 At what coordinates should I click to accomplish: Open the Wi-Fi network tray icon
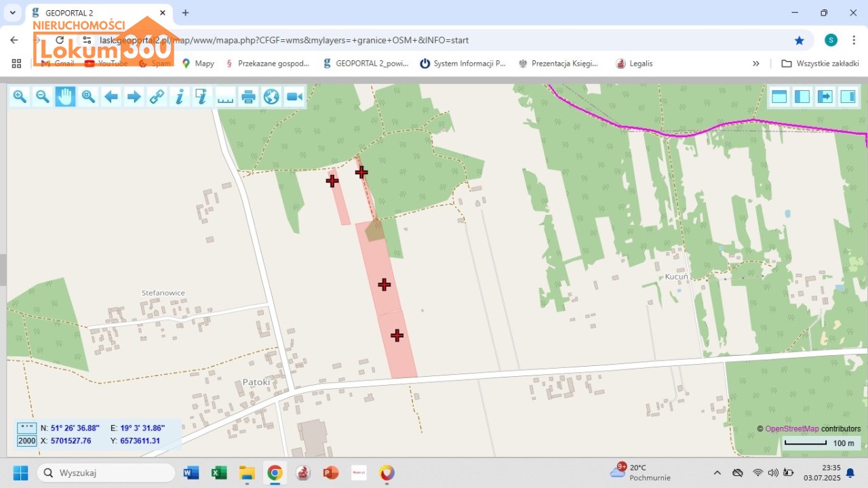click(757, 472)
